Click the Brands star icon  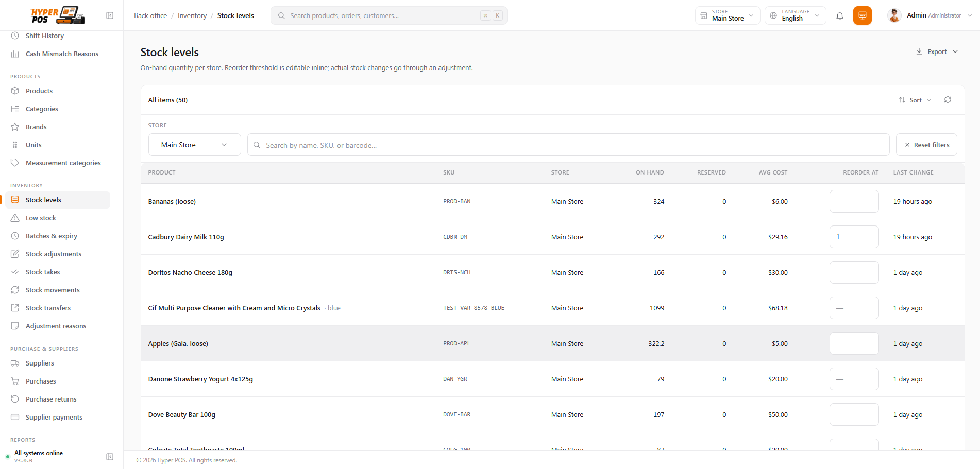click(x=15, y=127)
